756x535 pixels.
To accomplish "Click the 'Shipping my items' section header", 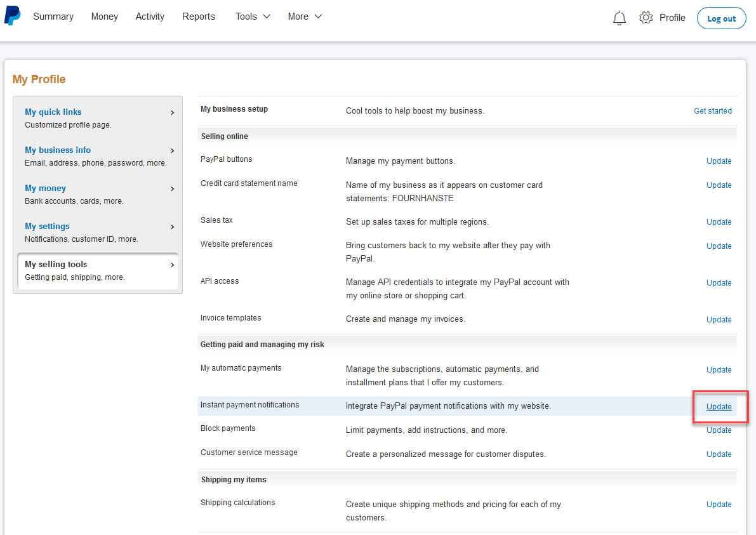I will tap(234, 480).
